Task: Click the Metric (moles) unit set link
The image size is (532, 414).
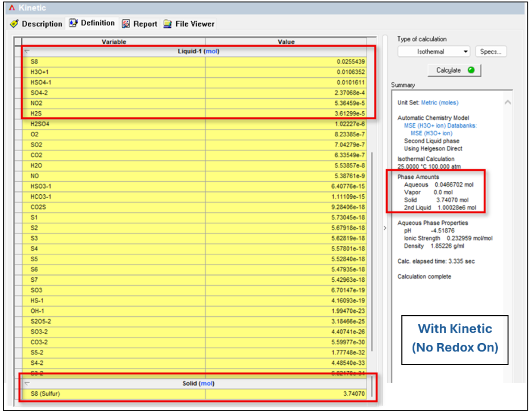Action: tap(439, 102)
